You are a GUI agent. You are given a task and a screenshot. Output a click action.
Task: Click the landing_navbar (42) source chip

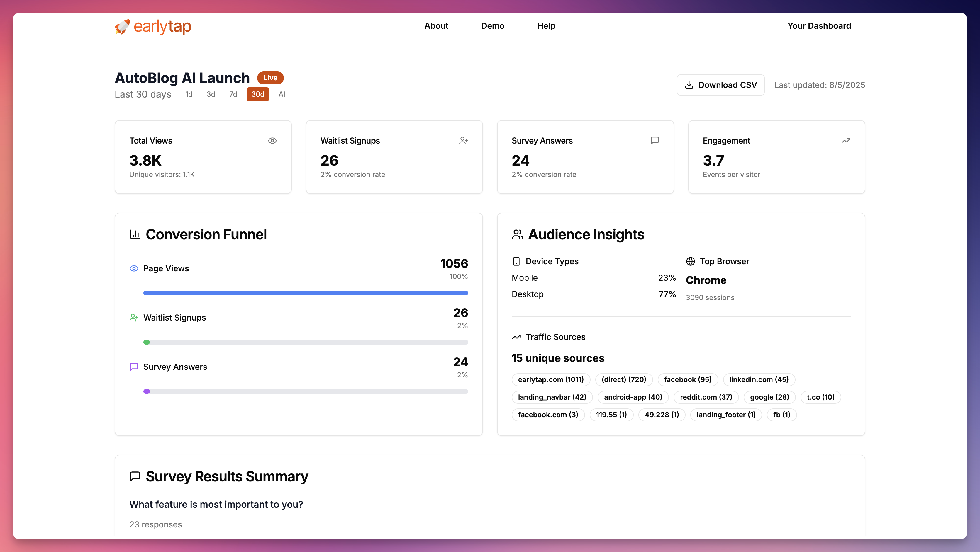(552, 397)
